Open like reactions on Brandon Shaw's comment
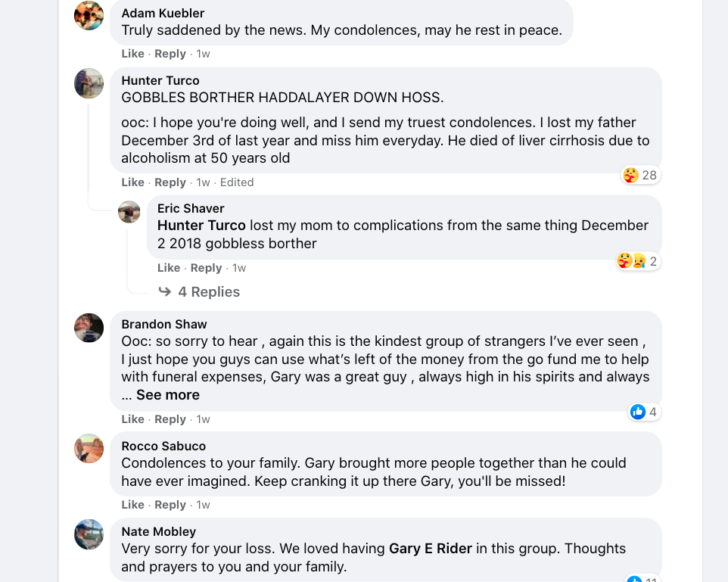Image resolution: width=728 pixels, height=582 pixels. [644, 412]
